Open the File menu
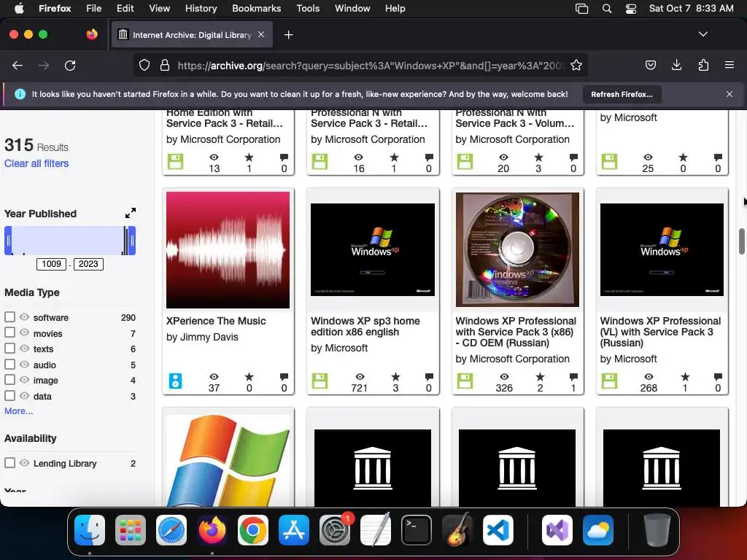This screenshot has height=560, width=747. click(93, 9)
